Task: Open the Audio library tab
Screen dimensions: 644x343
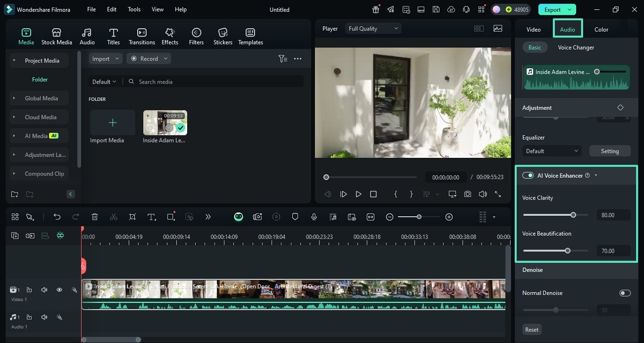Action: [87, 37]
